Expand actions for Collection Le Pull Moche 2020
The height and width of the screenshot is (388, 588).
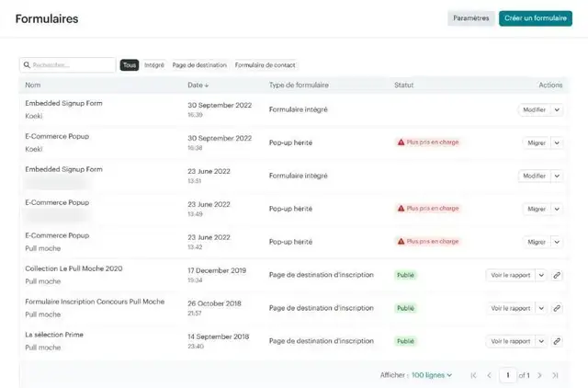[541, 275]
